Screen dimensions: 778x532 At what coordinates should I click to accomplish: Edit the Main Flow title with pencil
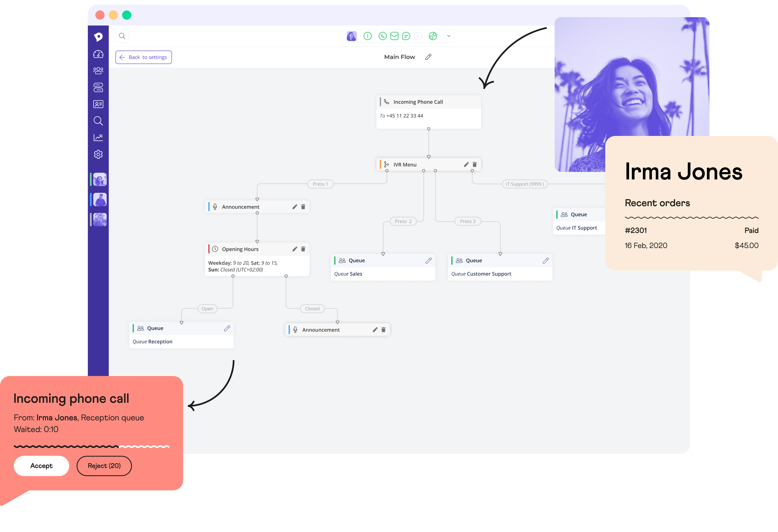click(x=428, y=57)
